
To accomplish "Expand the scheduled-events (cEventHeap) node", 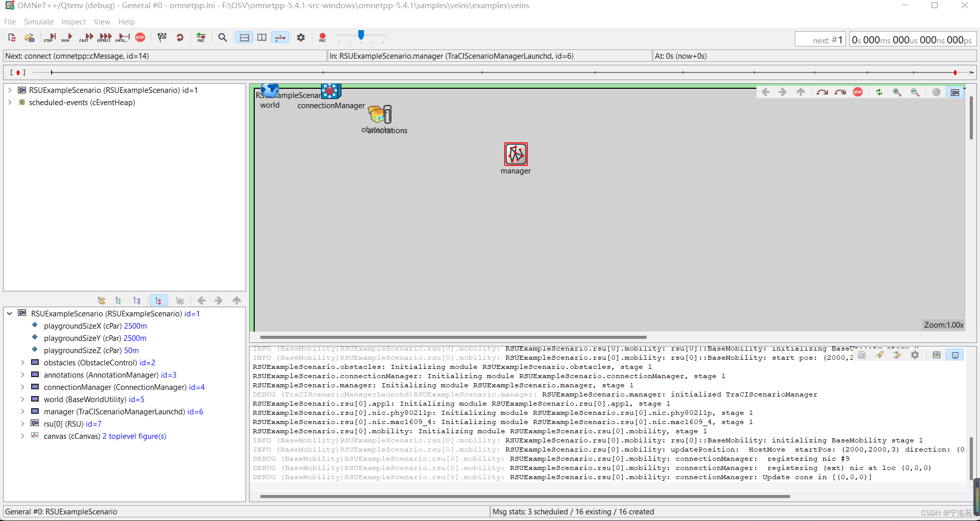I will (x=10, y=102).
